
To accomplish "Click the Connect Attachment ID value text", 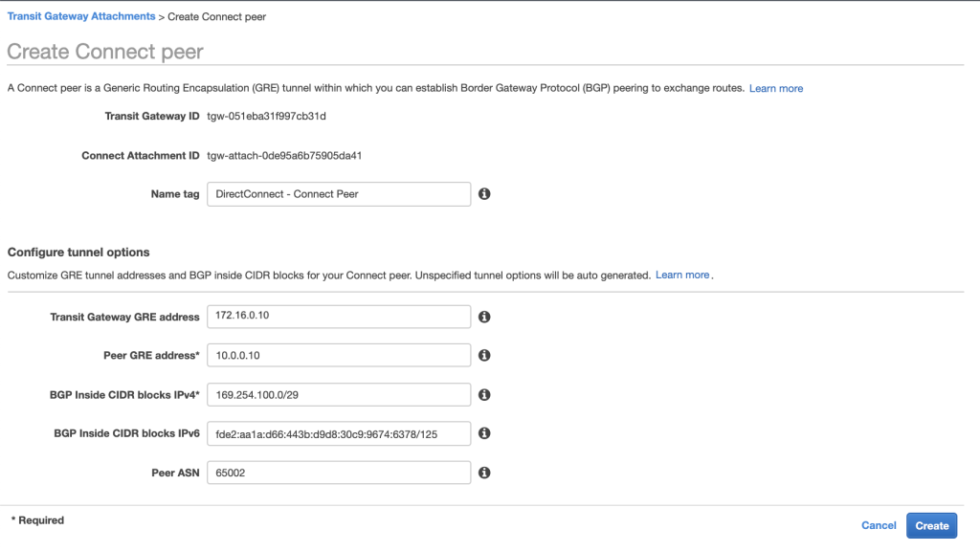I will [x=283, y=156].
